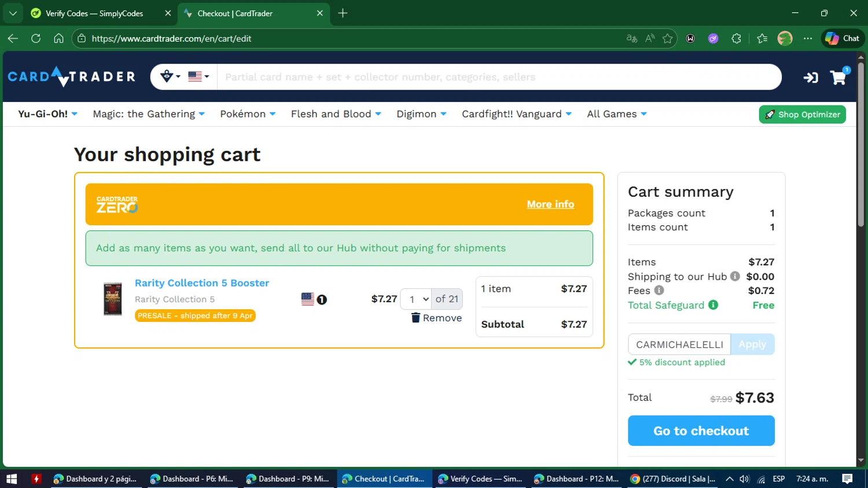Image resolution: width=868 pixels, height=488 pixels.
Task: Click the CardTrader logo
Action: click(x=71, y=76)
